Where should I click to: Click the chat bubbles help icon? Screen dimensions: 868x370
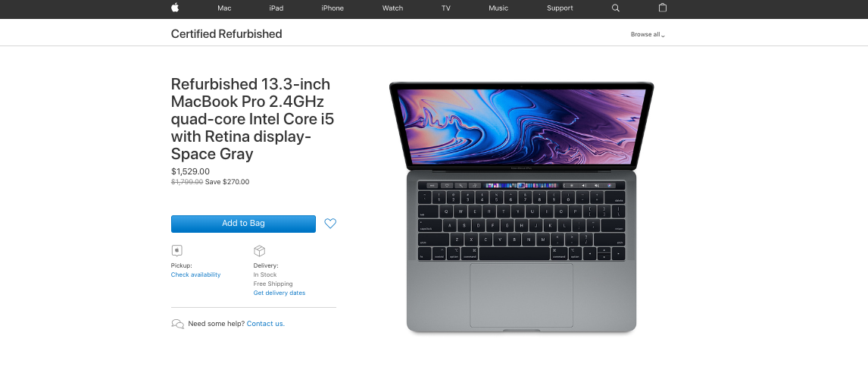[x=177, y=324]
